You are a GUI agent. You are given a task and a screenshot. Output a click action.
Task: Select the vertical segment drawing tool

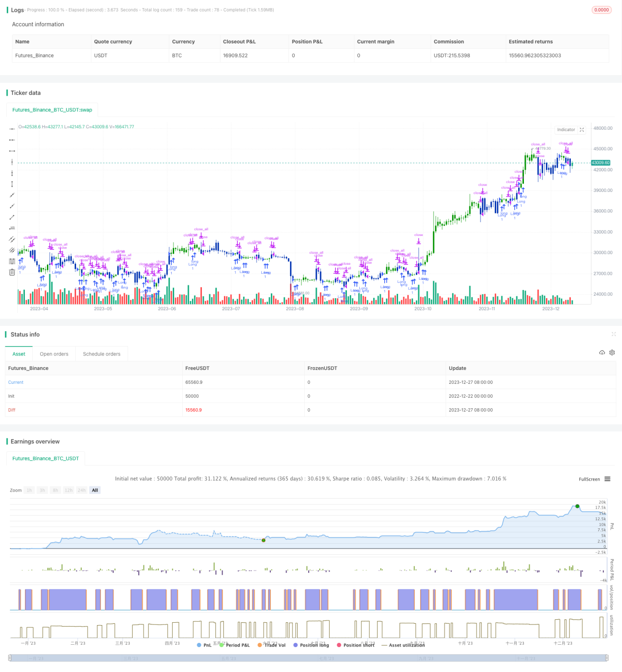12,184
